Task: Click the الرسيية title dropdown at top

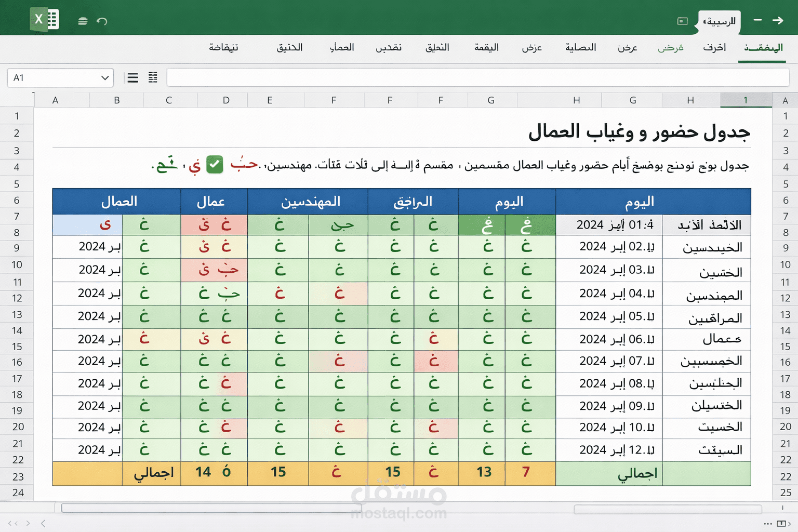Action: pos(719,21)
